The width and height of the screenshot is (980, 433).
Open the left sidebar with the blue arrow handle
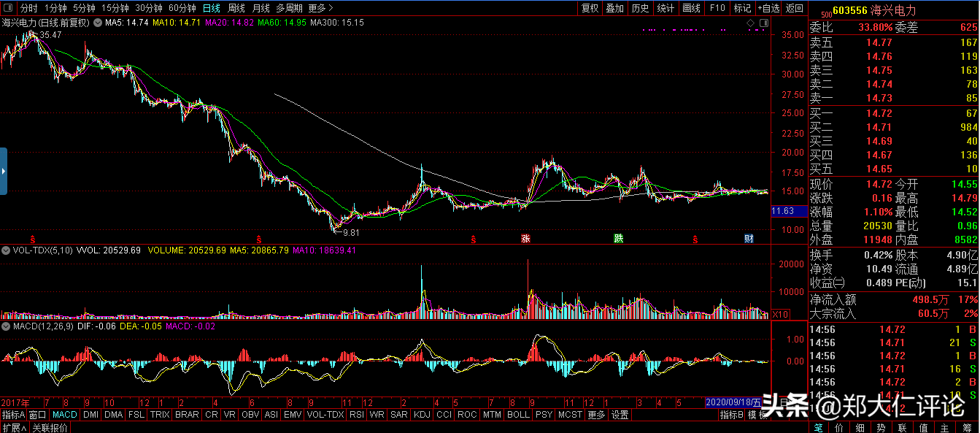pyautogui.click(x=4, y=171)
